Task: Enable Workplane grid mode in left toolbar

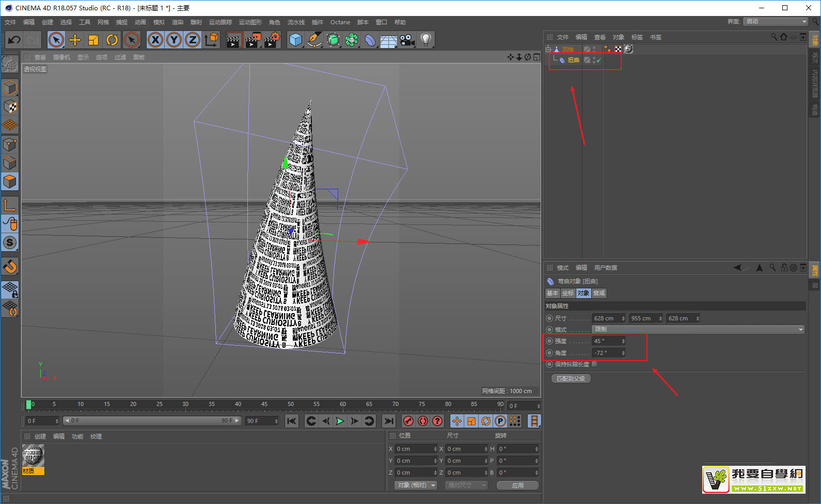Action: click(x=10, y=125)
